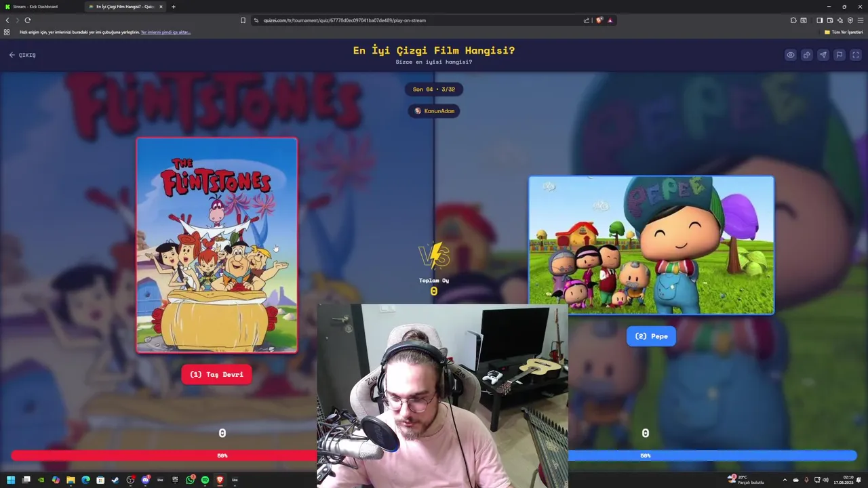
Task: Open volume speaker control in tray
Action: click(825, 480)
